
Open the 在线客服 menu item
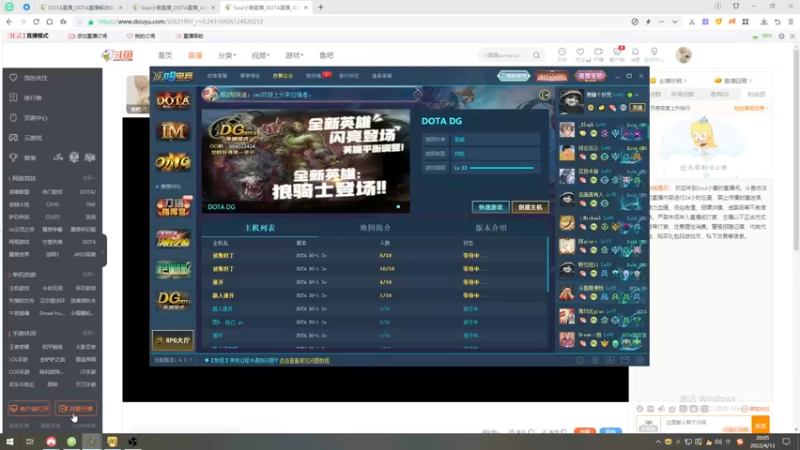click(x=217, y=76)
